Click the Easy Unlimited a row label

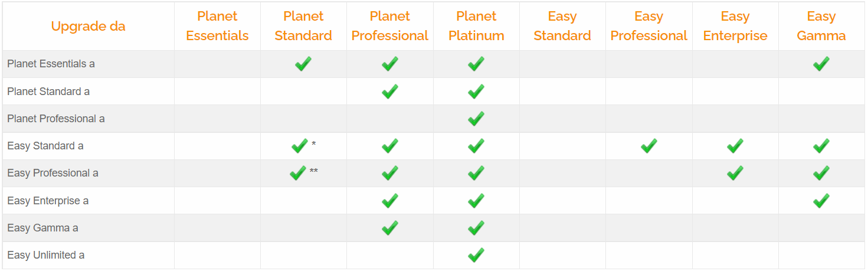point(46,255)
